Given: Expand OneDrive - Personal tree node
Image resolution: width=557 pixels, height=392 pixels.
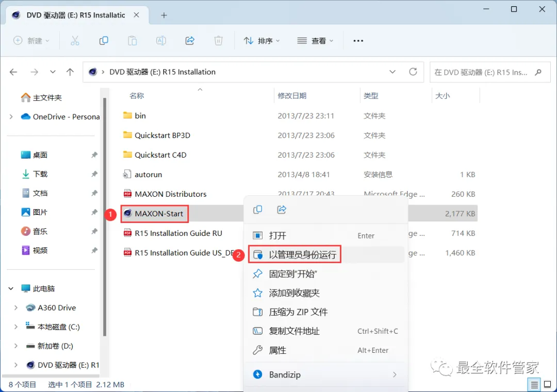Looking at the screenshot, I should tap(11, 117).
